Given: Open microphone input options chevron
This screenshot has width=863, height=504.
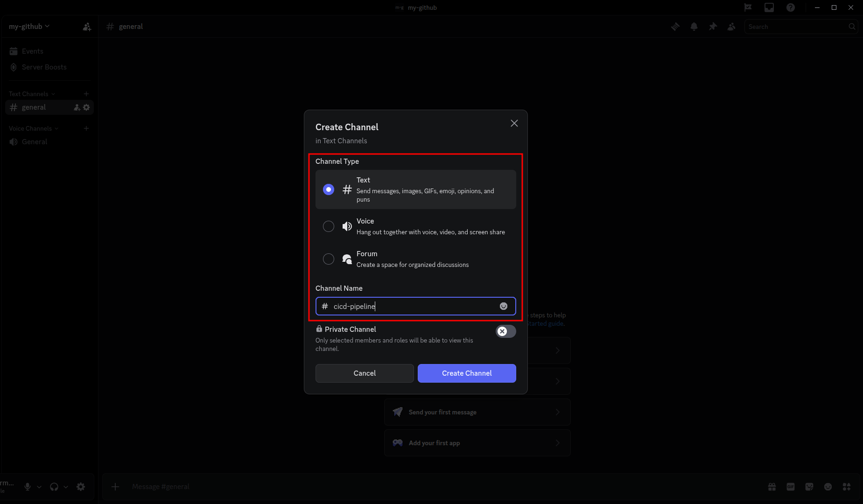Looking at the screenshot, I should [x=39, y=487].
